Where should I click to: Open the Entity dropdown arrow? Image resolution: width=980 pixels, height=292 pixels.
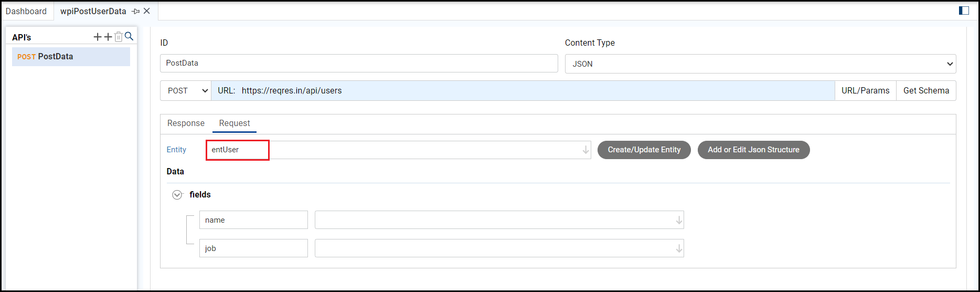[585, 150]
